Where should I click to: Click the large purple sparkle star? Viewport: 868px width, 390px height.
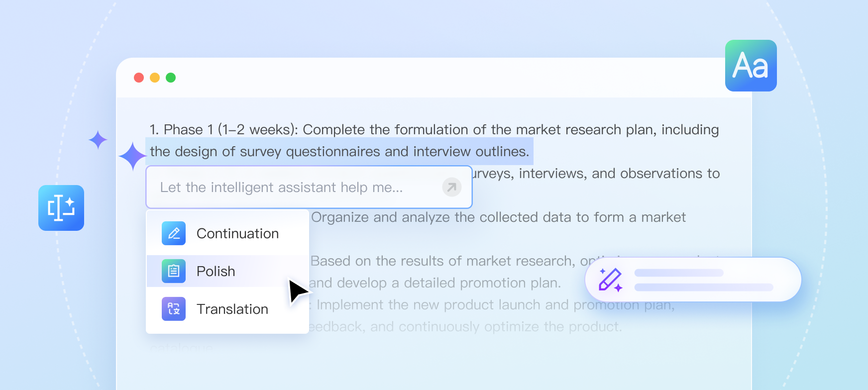point(132,156)
